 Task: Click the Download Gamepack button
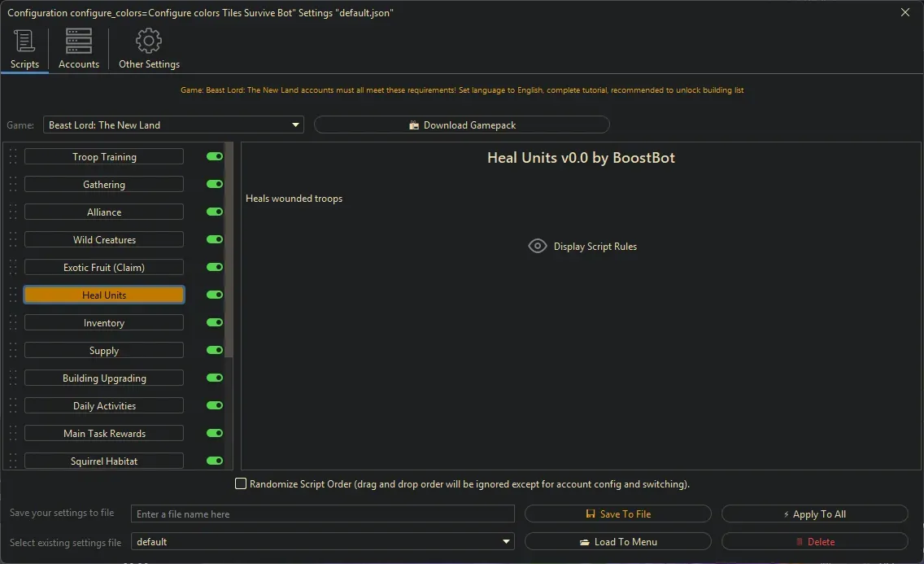click(x=461, y=125)
